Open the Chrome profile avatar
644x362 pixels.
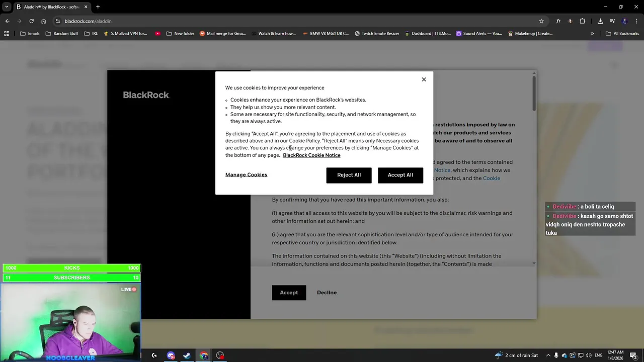(x=624, y=21)
